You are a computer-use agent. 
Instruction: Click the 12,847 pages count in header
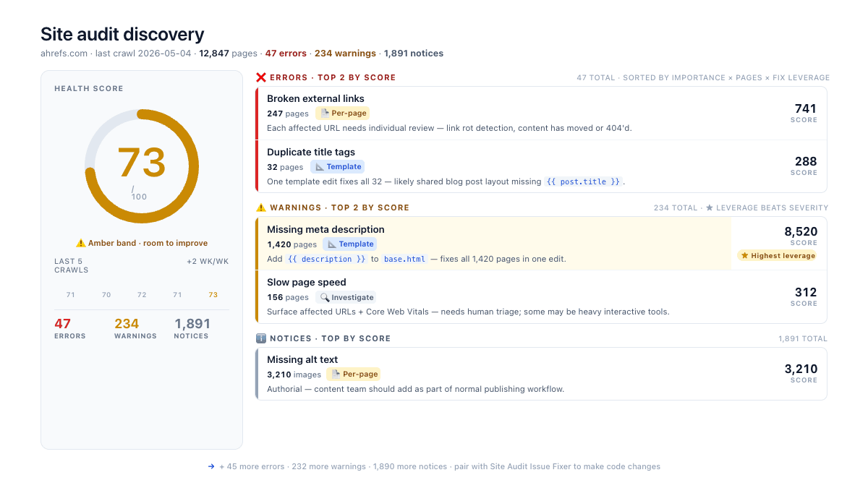[214, 53]
